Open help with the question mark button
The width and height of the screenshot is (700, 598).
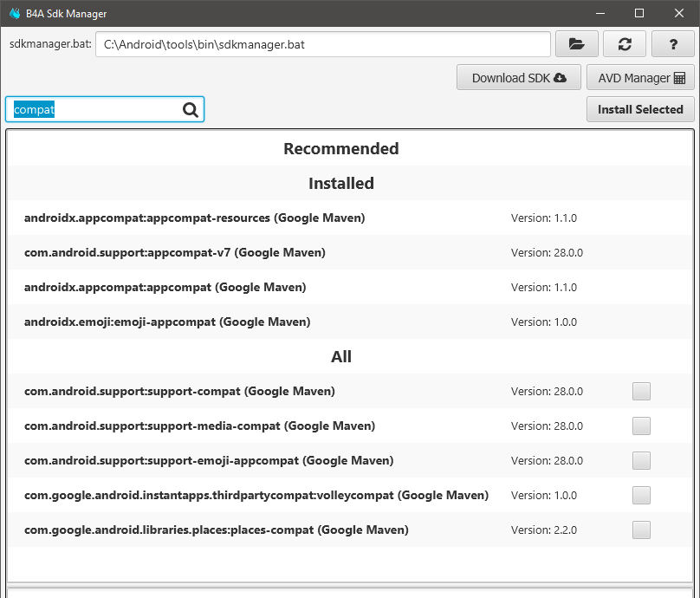pos(672,44)
